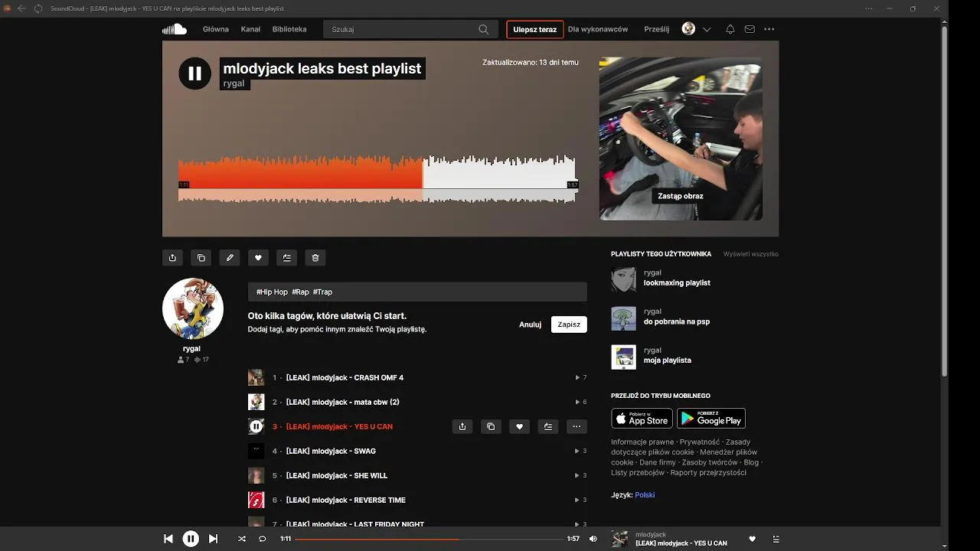This screenshot has height=551, width=980.
Task: Play track REVERSE TIME from list
Action: 346,500
